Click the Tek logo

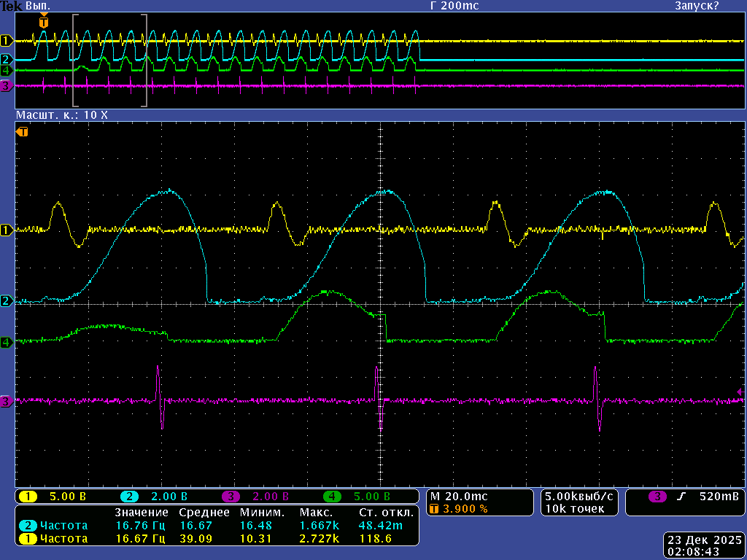[x=11, y=6]
